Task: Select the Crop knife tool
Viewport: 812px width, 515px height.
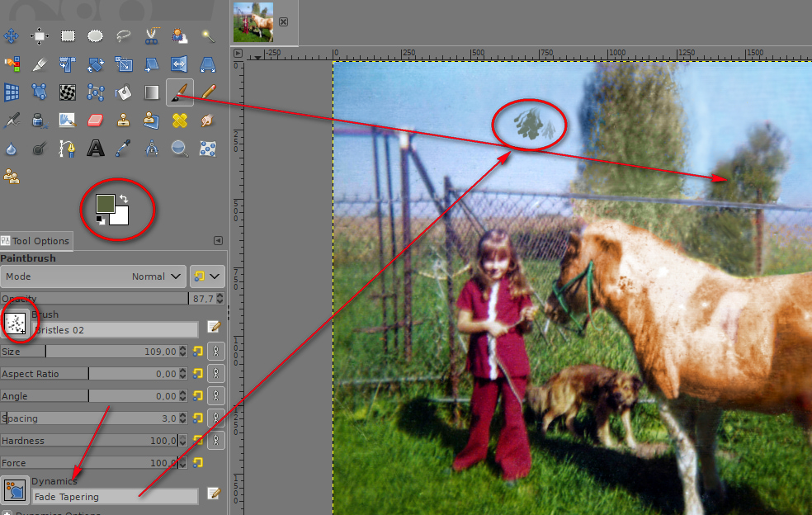Action: (40, 64)
